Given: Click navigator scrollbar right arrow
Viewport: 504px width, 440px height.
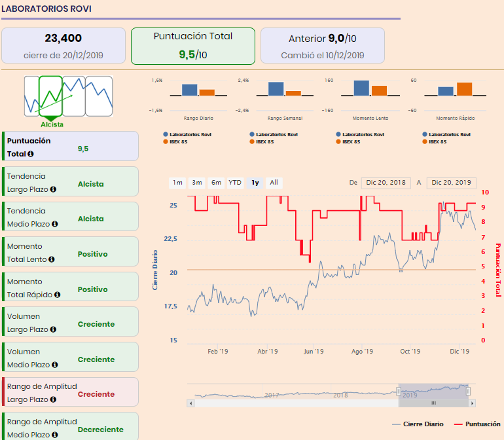Looking at the screenshot, I should (x=472, y=403).
